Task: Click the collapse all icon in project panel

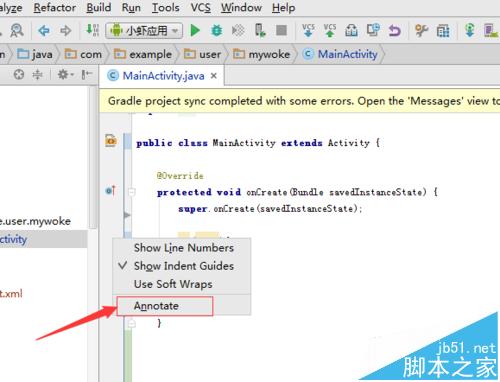Action: [37, 74]
